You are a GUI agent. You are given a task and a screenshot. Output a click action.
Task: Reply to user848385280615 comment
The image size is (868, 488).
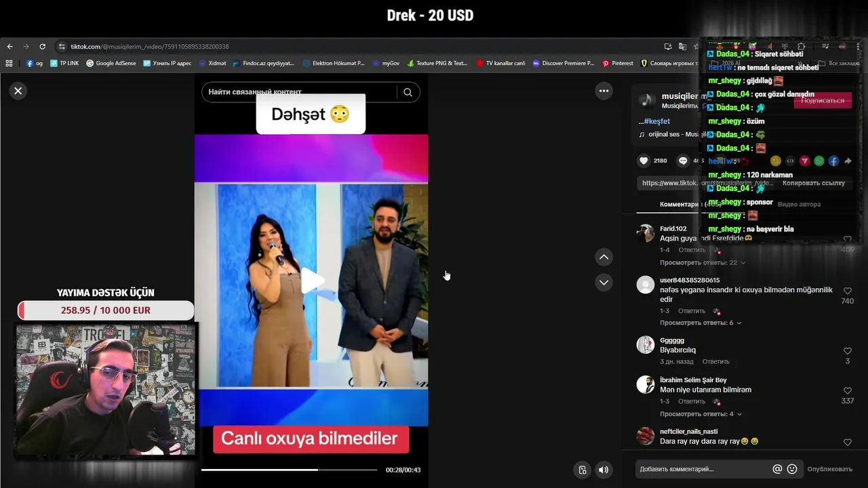pyautogui.click(x=692, y=312)
